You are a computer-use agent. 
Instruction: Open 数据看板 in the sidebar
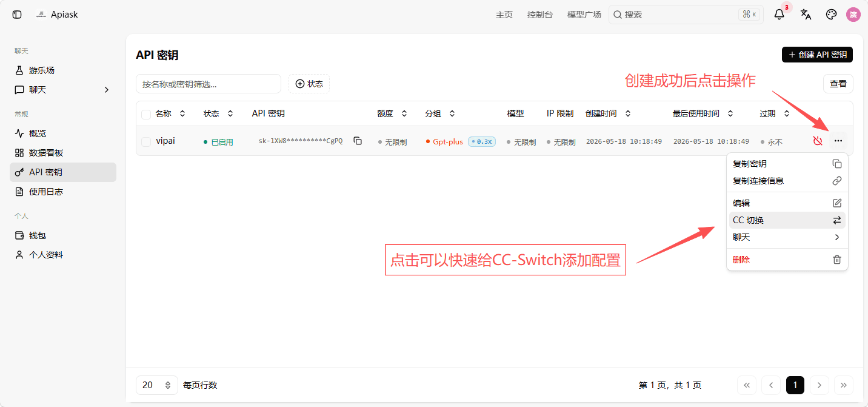(x=63, y=153)
